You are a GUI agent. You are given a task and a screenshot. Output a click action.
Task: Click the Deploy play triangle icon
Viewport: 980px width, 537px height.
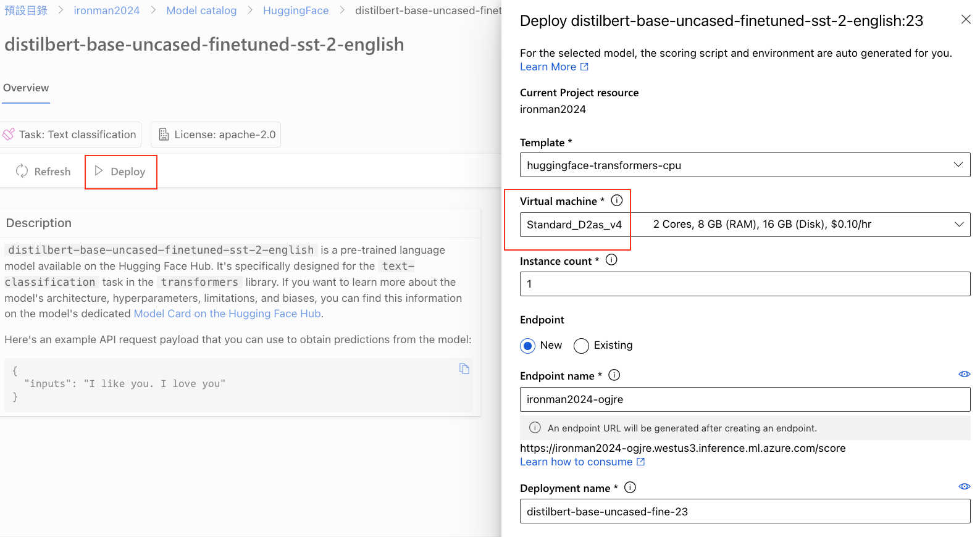pyautogui.click(x=99, y=170)
